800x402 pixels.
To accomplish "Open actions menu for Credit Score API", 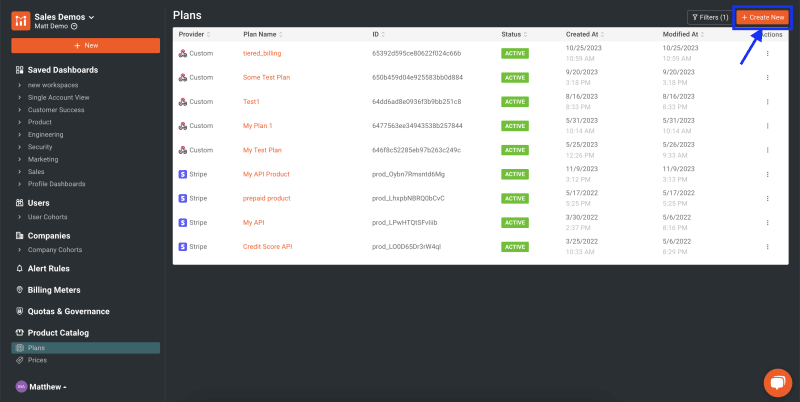I will coord(767,247).
